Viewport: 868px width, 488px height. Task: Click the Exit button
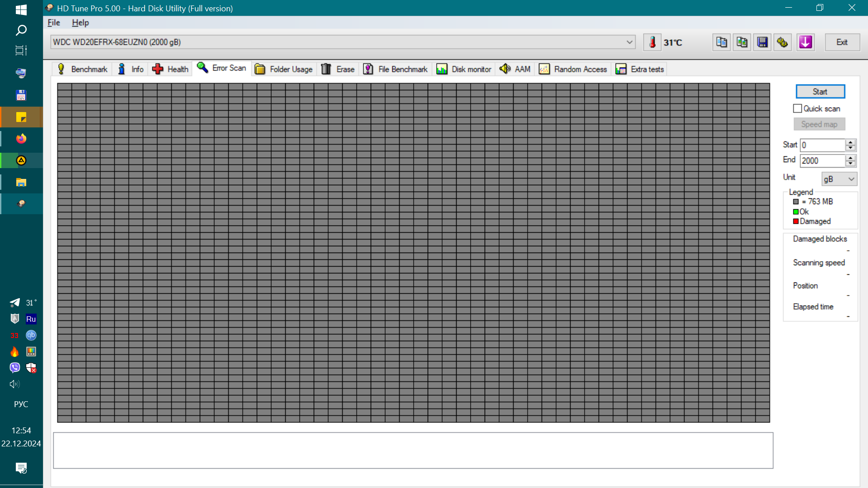click(842, 42)
